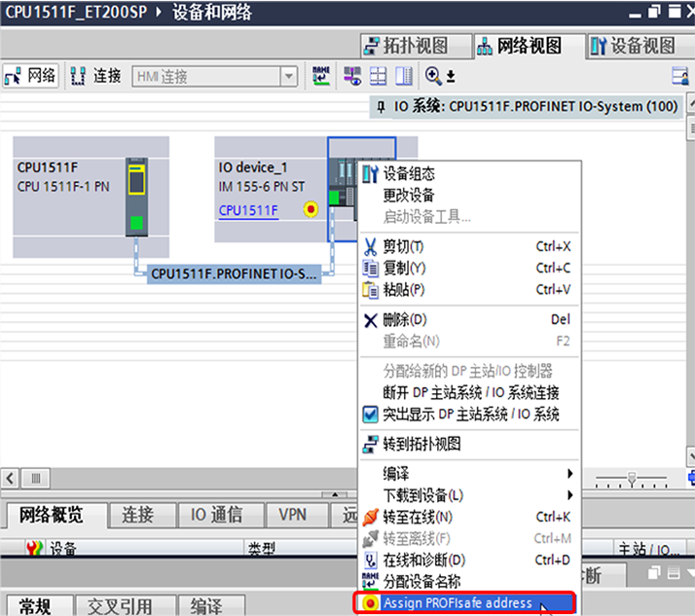695x616 pixels.
Task: Choose 断开 DP 主站系统 / IO 系统连接
Action: point(469,392)
